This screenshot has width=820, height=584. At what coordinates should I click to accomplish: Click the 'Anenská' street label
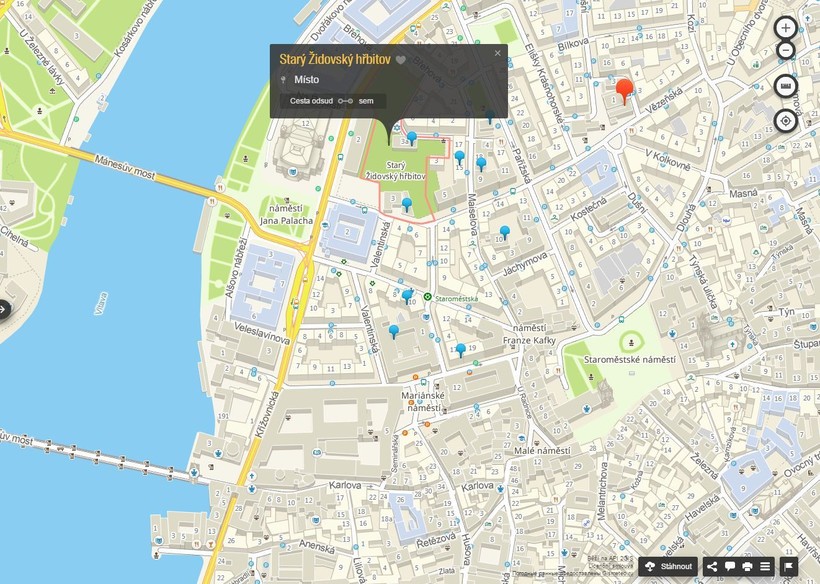point(316,547)
